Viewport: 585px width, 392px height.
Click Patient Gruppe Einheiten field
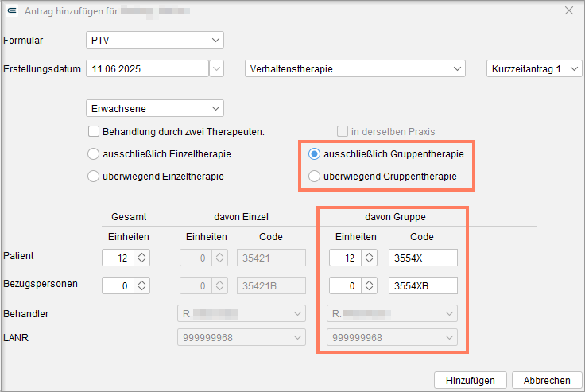[345, 258]
